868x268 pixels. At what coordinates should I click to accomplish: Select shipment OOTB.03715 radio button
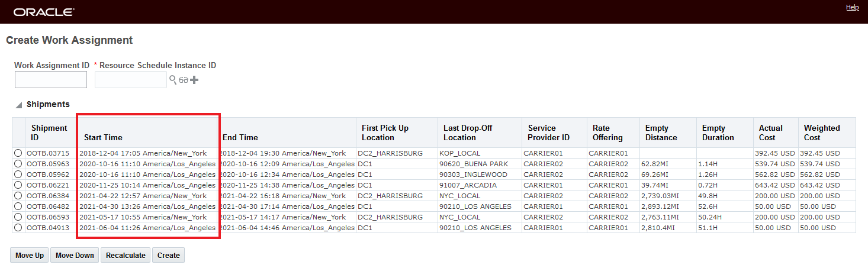click(18, 153)
